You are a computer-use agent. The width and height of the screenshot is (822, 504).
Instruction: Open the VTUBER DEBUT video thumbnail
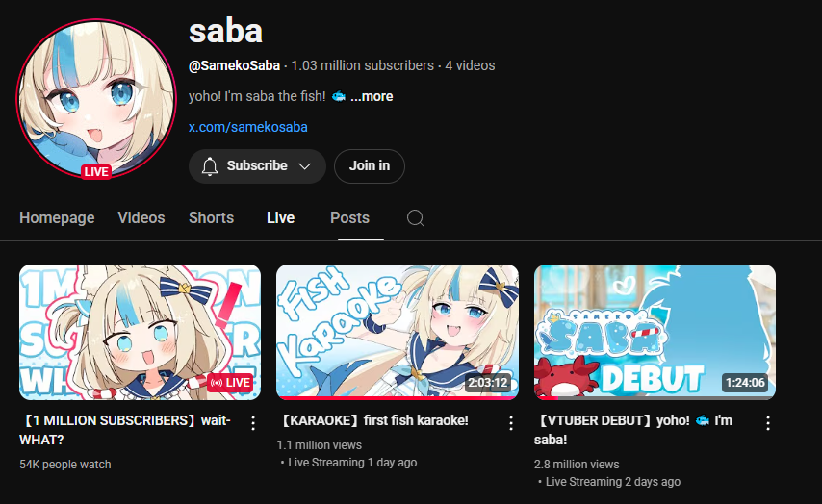[x=655, y=332]
